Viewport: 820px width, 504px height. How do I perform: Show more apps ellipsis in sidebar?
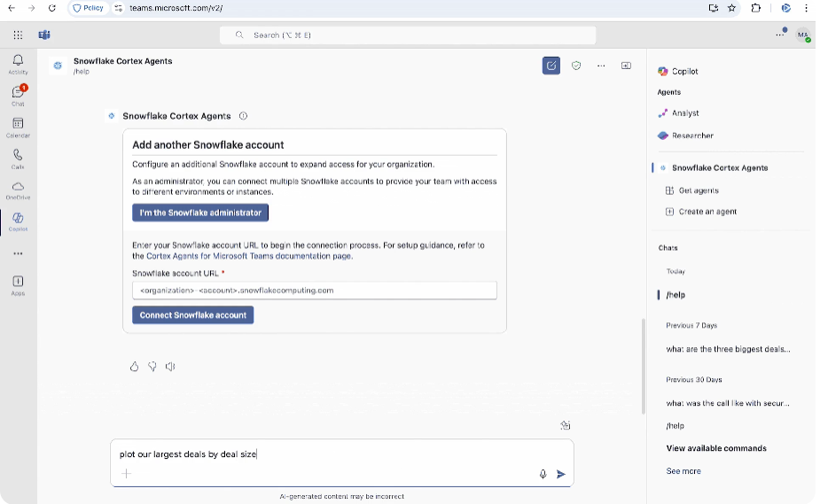click(x=18, y=254)
